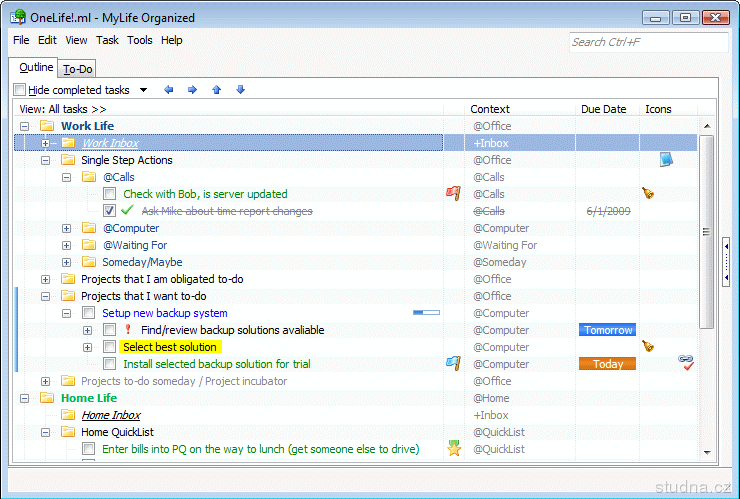Click the Due Date column header
This screenshot has height=499, width=740.
coord(603,109)
